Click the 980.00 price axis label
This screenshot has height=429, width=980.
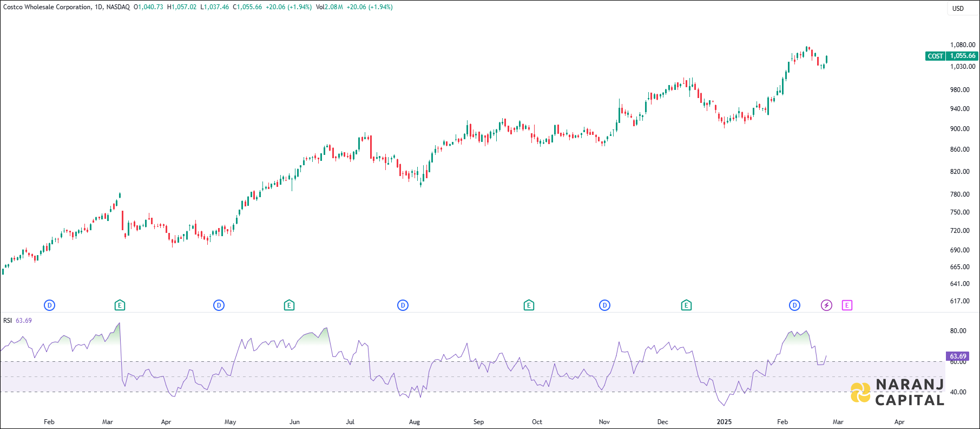[x=959, y=90]
